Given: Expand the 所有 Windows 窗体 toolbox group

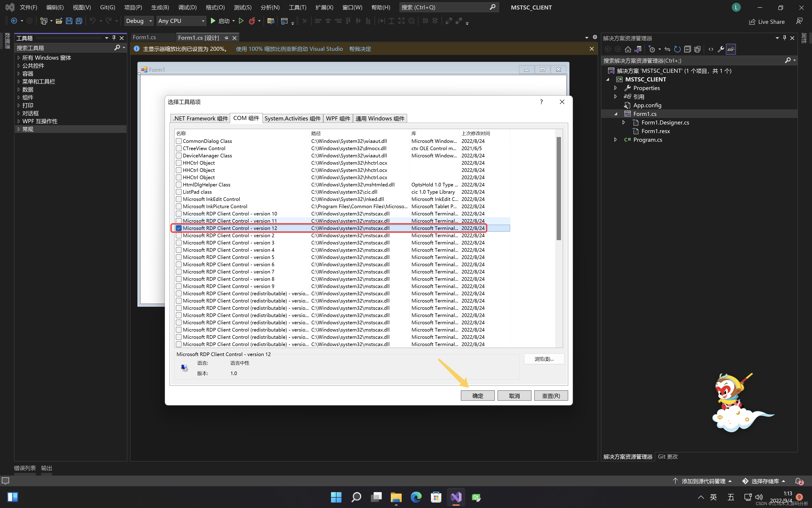Looking at the screenshot, I should click(x=19, y=57).
